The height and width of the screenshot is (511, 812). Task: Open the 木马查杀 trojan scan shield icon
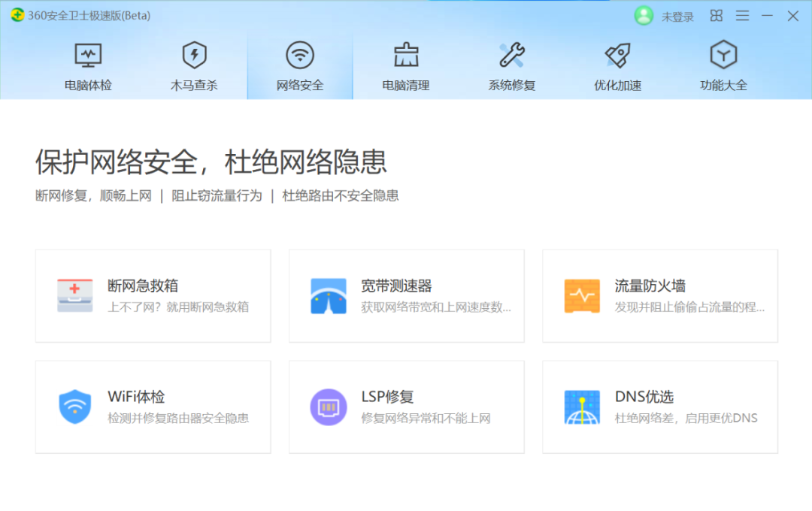click(194, 54)
